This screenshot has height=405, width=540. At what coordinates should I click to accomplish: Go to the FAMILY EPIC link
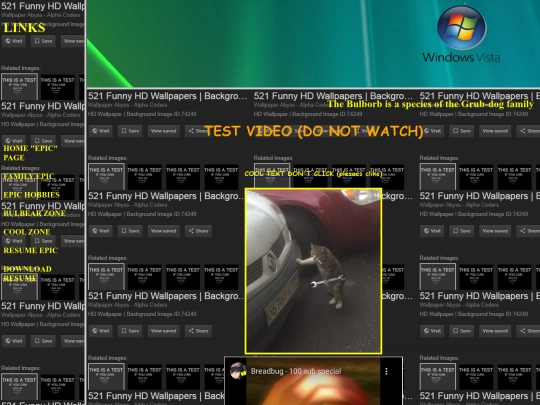point(29,176)
